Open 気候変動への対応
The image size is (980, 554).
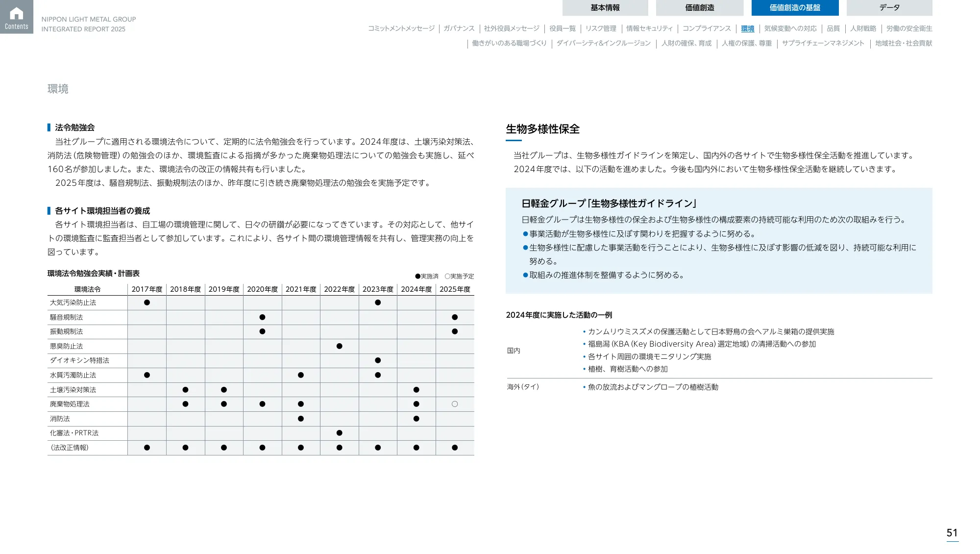790,28
